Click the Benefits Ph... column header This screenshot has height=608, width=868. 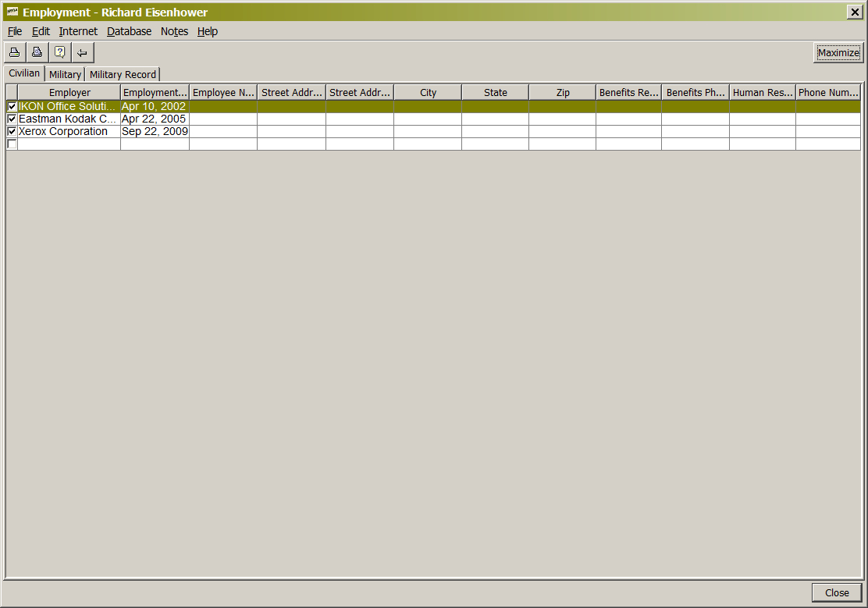click(695, 92)
